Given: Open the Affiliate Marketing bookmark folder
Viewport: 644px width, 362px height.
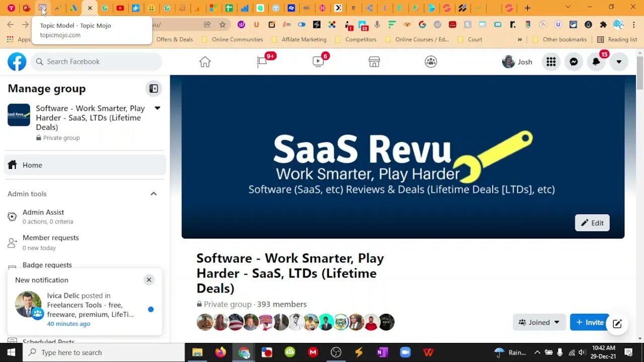Looking at the screenshot, I should point(299,39).
